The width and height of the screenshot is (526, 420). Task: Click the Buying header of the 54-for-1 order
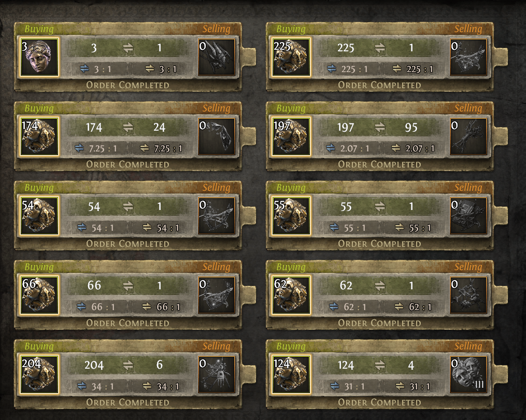click(x=39, y=188)
